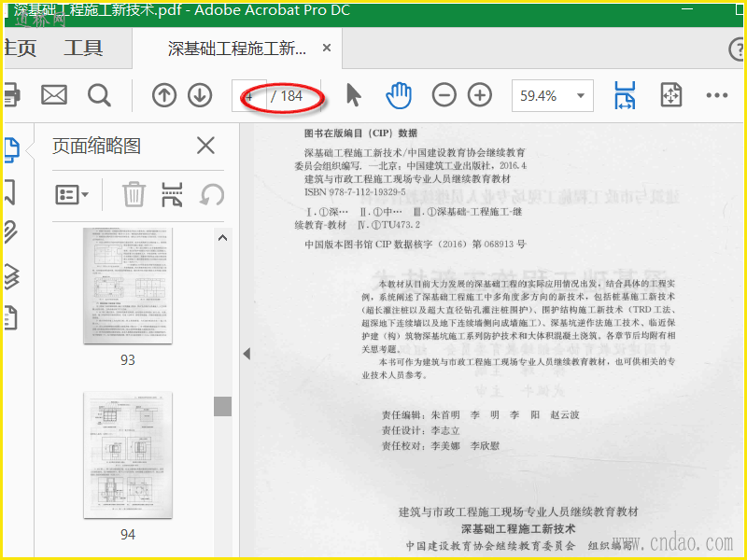Send file by email envelope icon
The image size is (747, 560).
[x=54, y=95]
